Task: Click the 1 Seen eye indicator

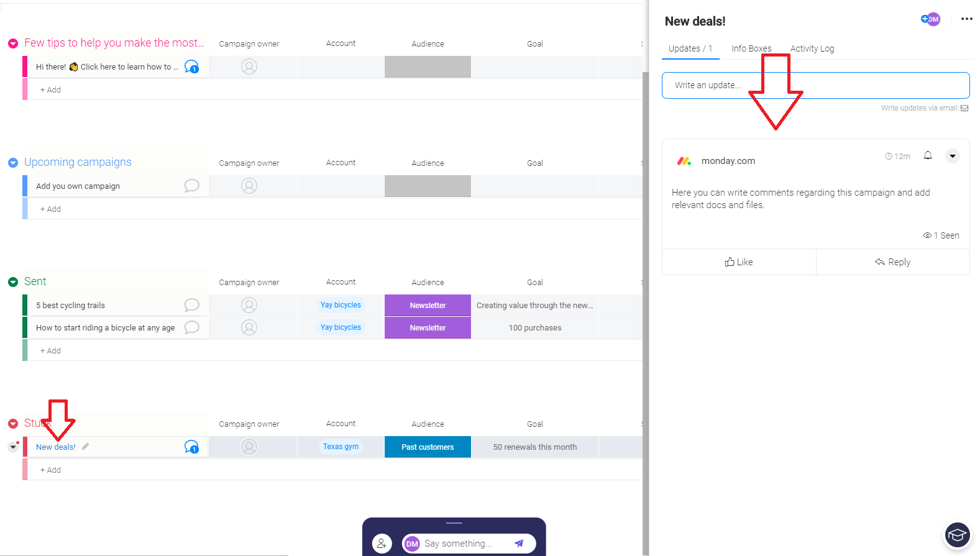Action: tap(941, 235)
